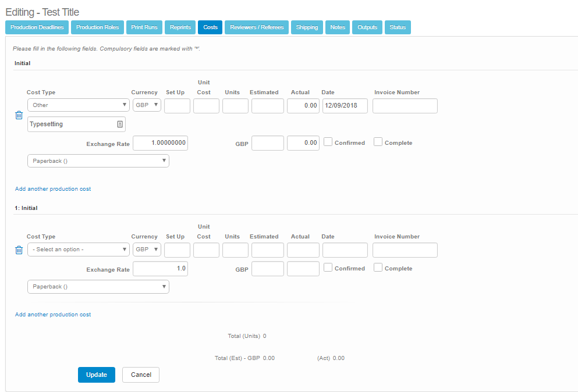Click GBP estimated field in Initial section

click(268, 143)
